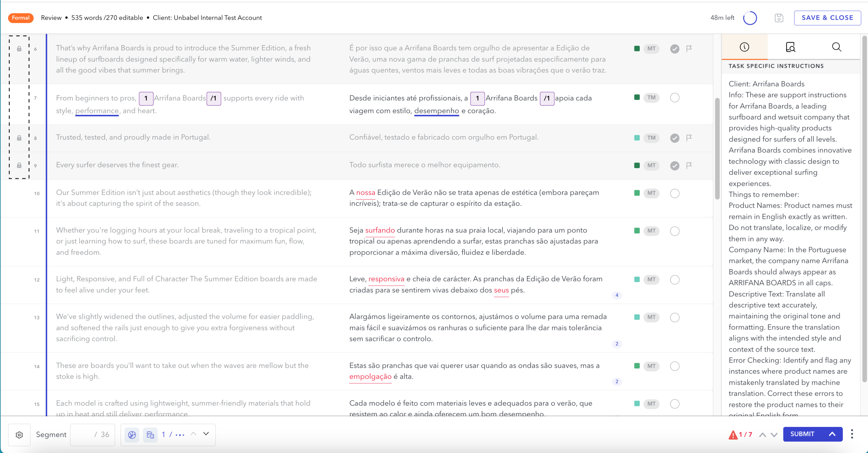Click the red warning triangle icon
868x453 pixels.
(733, 435)
